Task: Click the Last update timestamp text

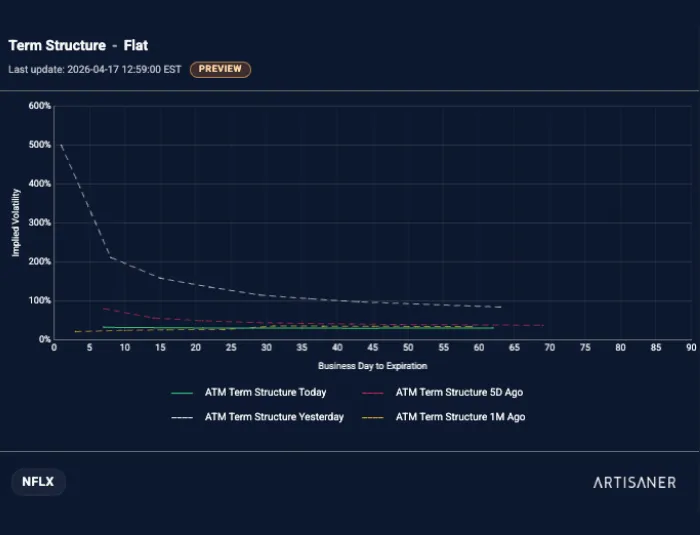Action: [95, 70]
